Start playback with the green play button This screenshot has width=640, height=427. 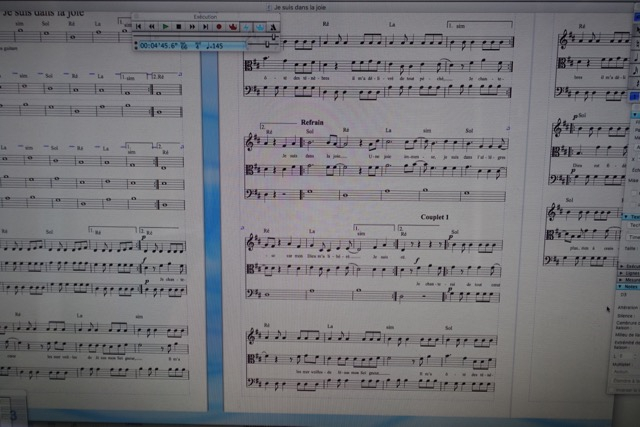click(x=165, y=27)
